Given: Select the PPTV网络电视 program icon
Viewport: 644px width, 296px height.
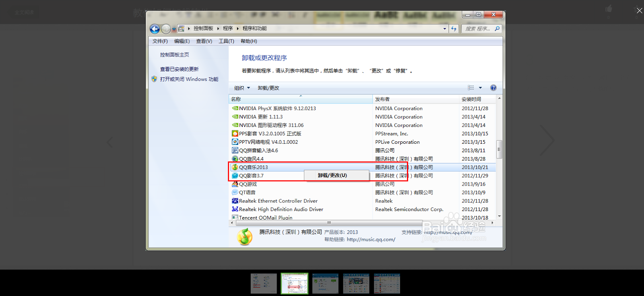Looking at the screenshot, I should (235, 142).
